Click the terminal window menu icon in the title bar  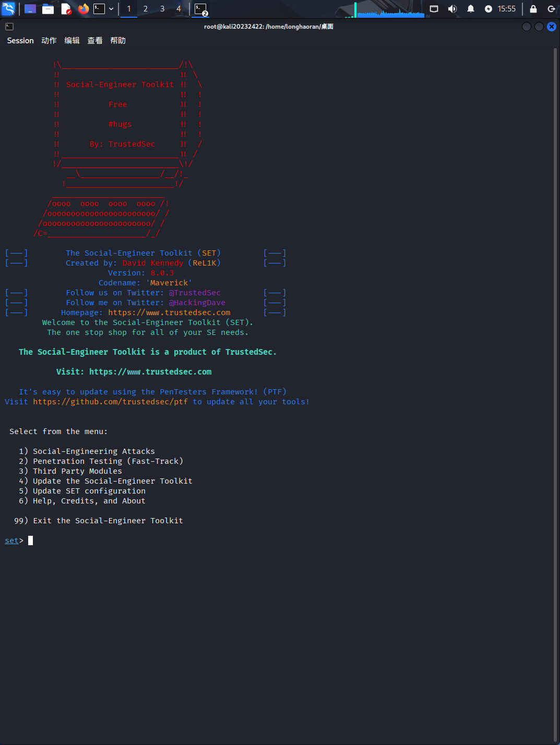click(x=9, y=27)
